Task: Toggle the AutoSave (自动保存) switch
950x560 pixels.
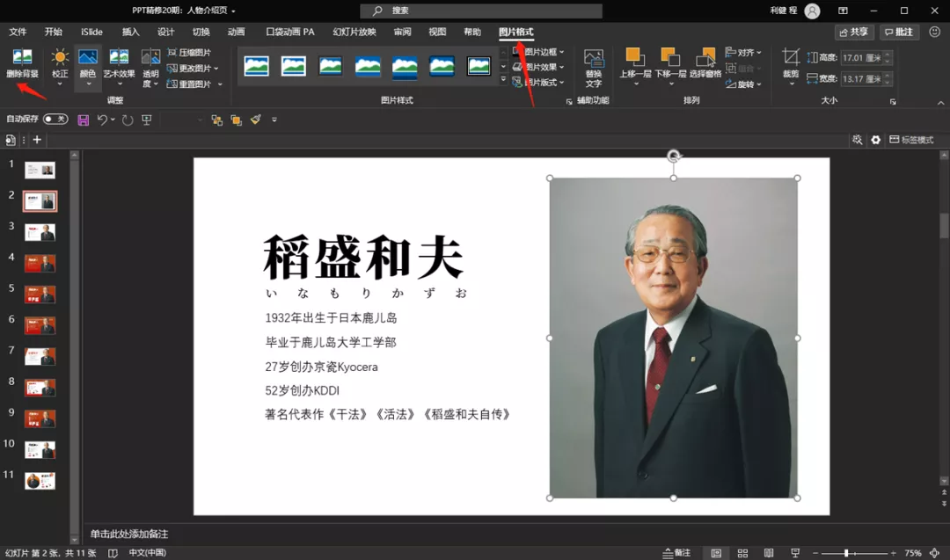Action: (x=55, y=120)
